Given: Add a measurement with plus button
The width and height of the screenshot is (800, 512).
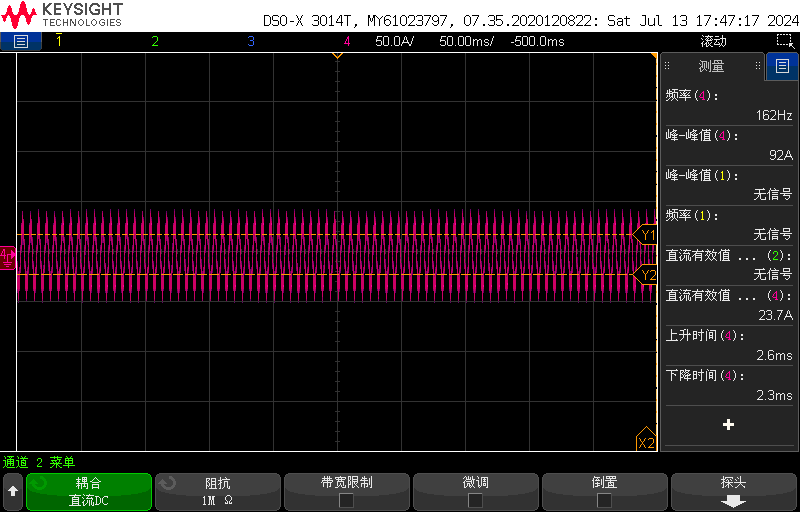Looking at the screenshot, I should click(729, 425).
